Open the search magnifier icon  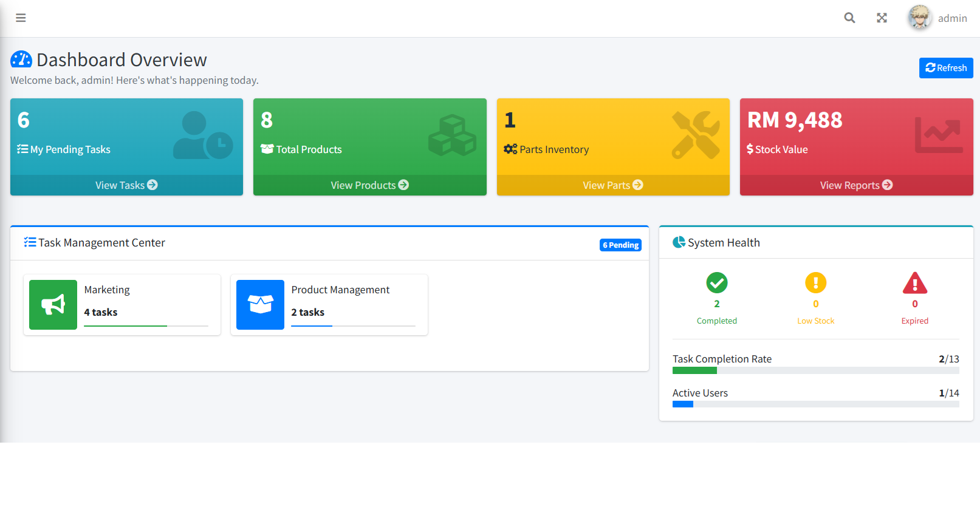(x=849, y=18)
